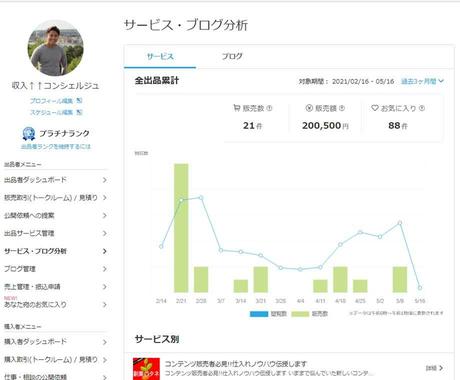Click edit icon beside プロフィール編集
The width and height of the screenshot is (460, 380).
(79, 100)
